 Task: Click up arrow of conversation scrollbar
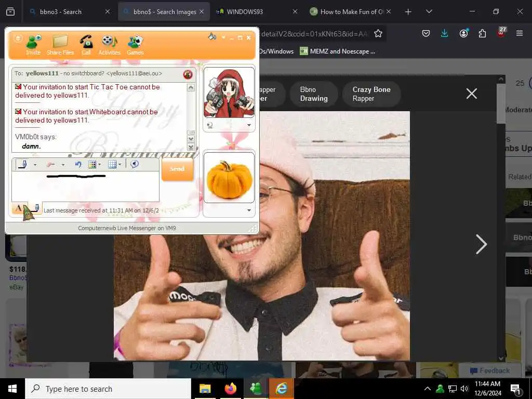[x=191, y=88]
